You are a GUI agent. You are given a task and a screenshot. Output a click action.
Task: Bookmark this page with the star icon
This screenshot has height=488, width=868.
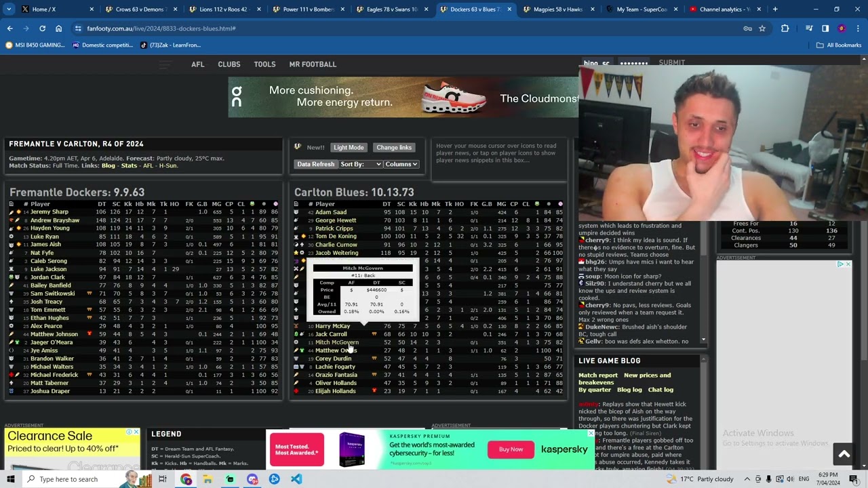(x=762, y=28)
